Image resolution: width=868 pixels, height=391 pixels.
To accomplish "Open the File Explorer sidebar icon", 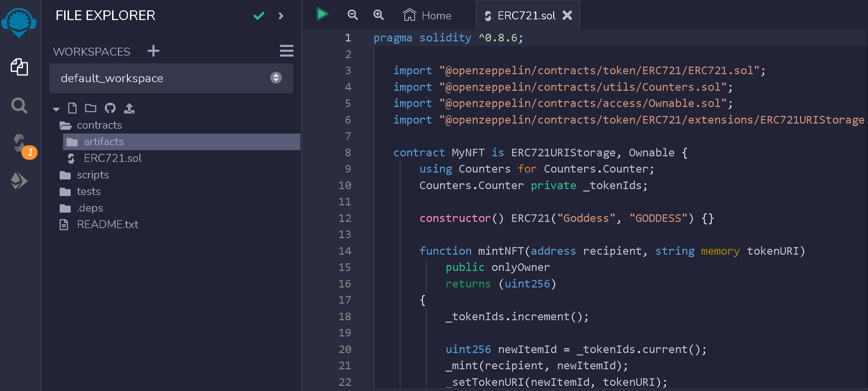I will click(x=19, y=67).
